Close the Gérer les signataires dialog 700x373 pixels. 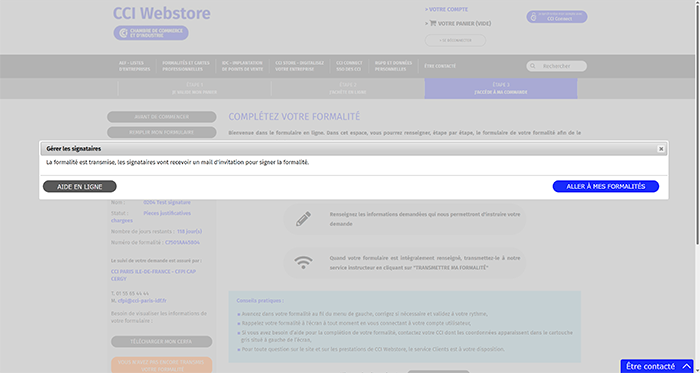tap(661, 149)
